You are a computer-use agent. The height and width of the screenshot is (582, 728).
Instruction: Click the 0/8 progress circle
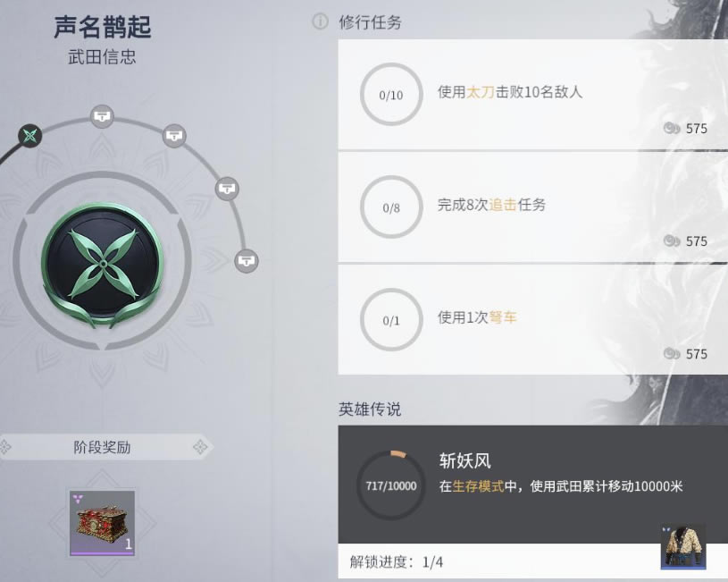[391, 207]
